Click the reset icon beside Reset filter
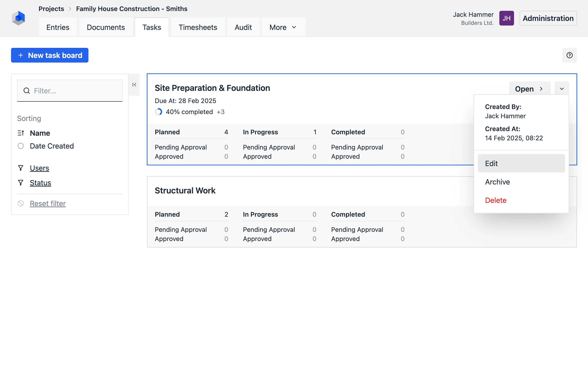 pyautogui.click(x=21, y=203)
